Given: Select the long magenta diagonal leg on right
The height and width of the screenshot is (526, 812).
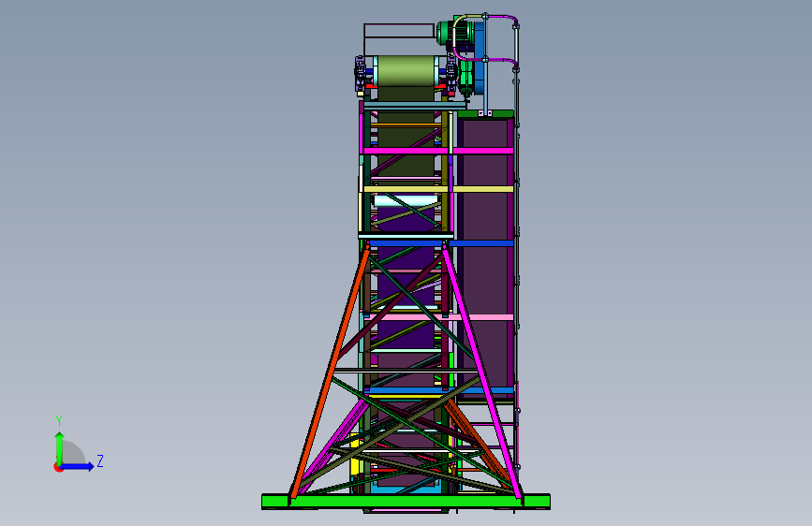Looking at the screenshot, I should [482, 373].
